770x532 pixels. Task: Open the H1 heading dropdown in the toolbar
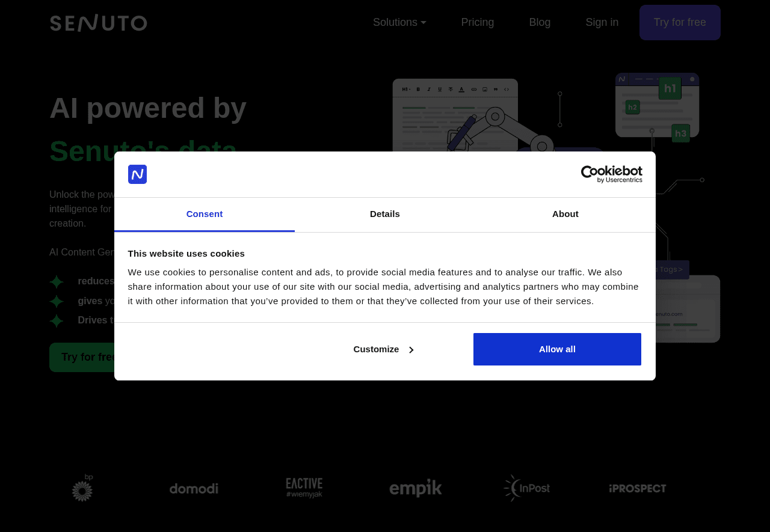pos(407,89)
